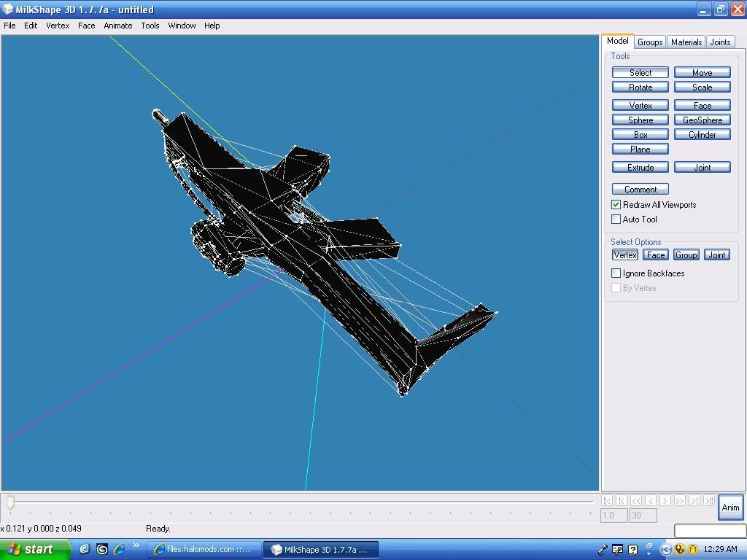Viewport: 747px width, 560px height.
Task: Click the MilkShape cube title bar icon
Action: tap(7, 9)
